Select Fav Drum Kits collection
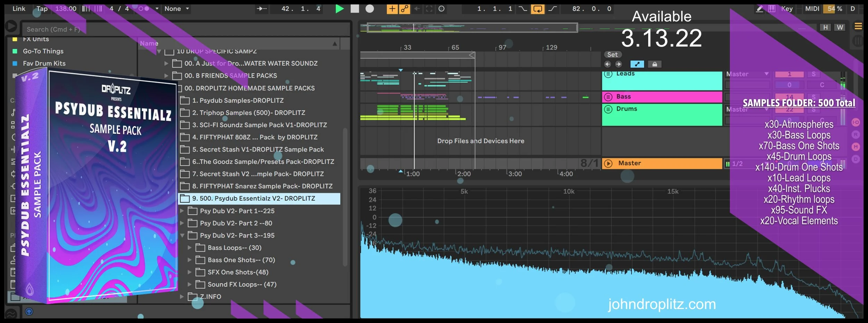Image resolution: width=868 pixels, height=323 pixels. tap(44, 63)
